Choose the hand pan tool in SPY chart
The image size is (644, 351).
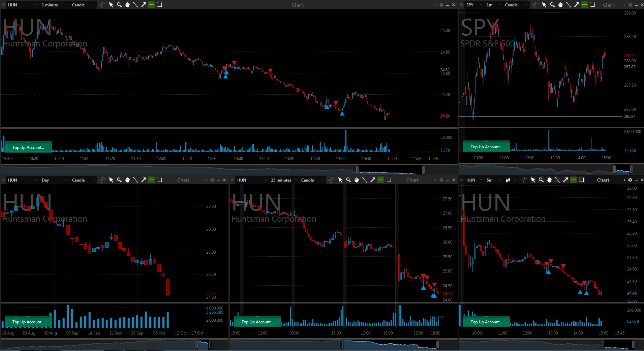(x=560, y=5)
